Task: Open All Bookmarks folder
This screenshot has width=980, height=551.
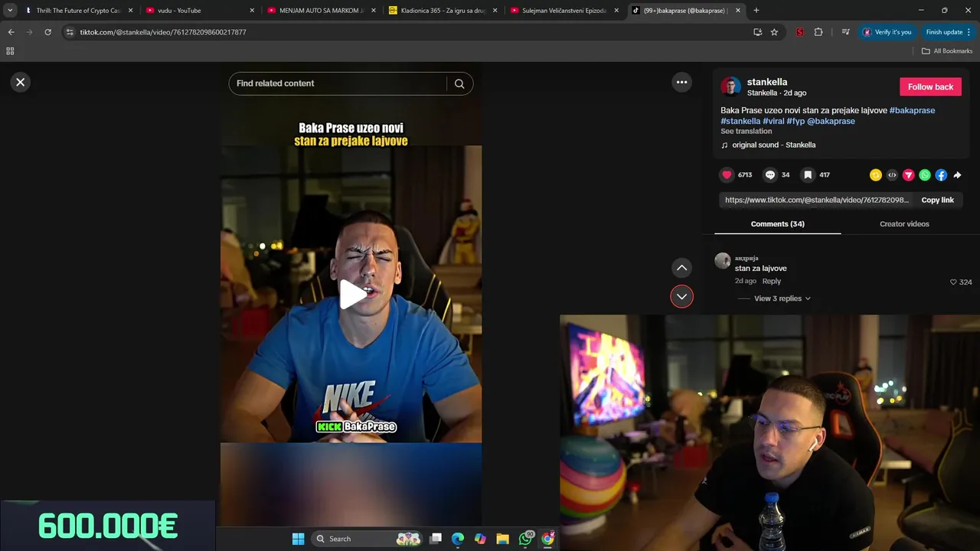Action: click(x=947, y=51)
